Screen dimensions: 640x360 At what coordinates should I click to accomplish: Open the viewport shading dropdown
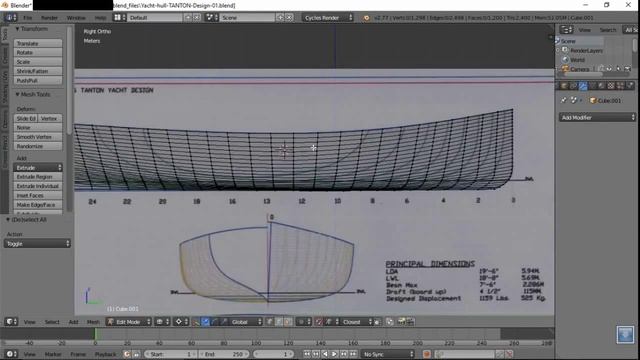tap(163, 322)
